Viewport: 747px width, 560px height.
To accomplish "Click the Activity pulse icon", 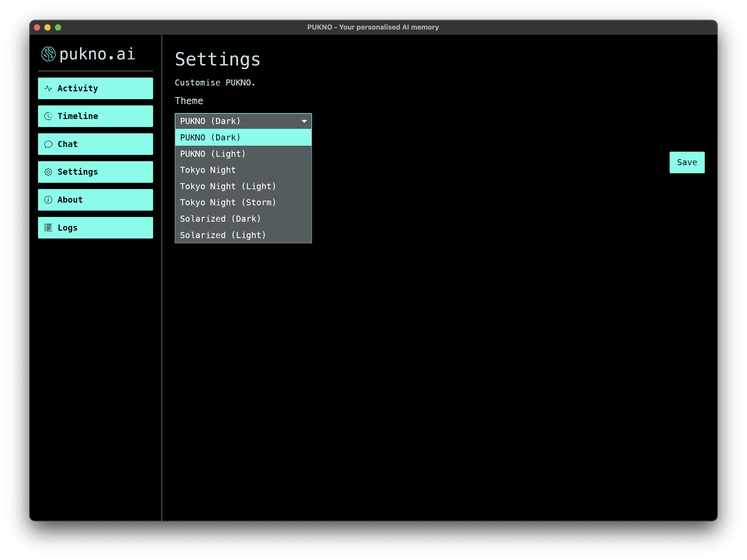I will click(48, 88).
